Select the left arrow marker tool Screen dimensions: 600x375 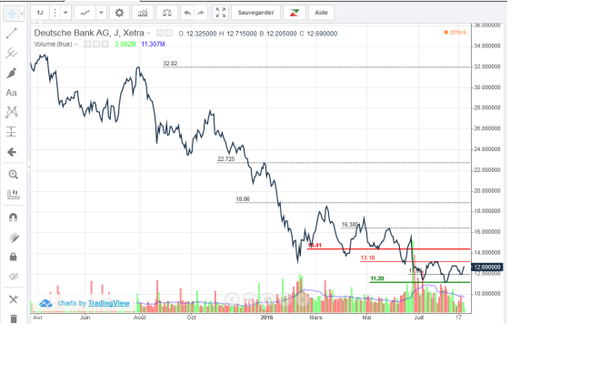click(11, 152)
